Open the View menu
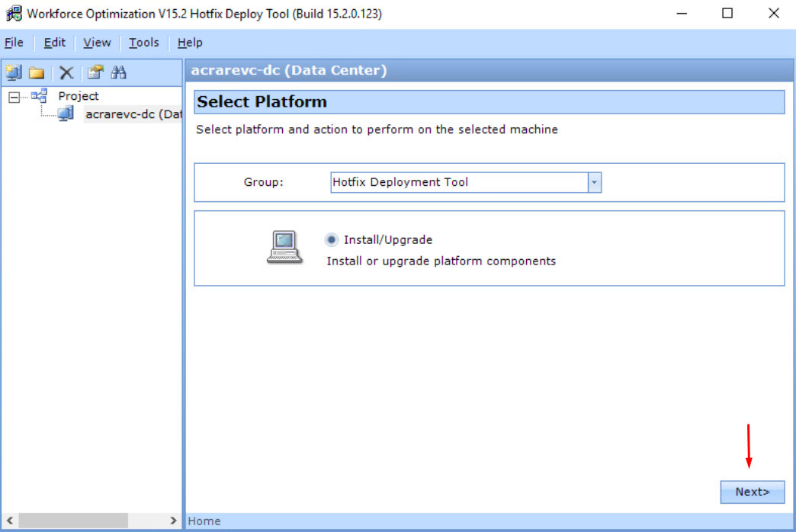796x532 pixels. coord(97,43)
